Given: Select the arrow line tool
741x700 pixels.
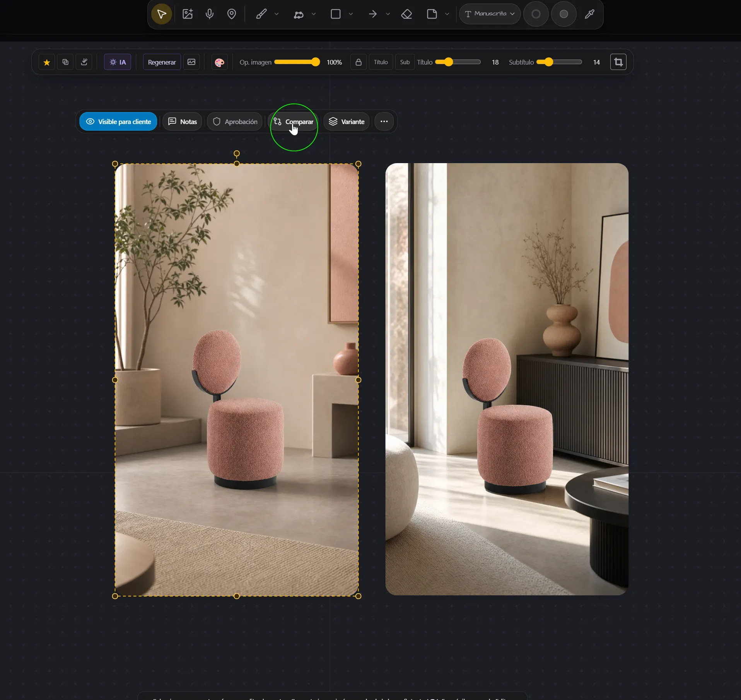Looking at the screenshot, I should (373, 14).
